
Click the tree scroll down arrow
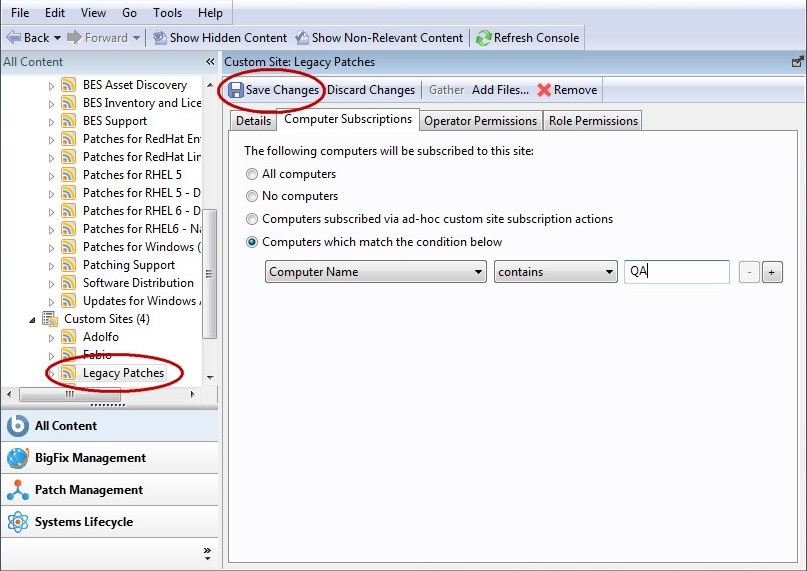pos(210,377)
